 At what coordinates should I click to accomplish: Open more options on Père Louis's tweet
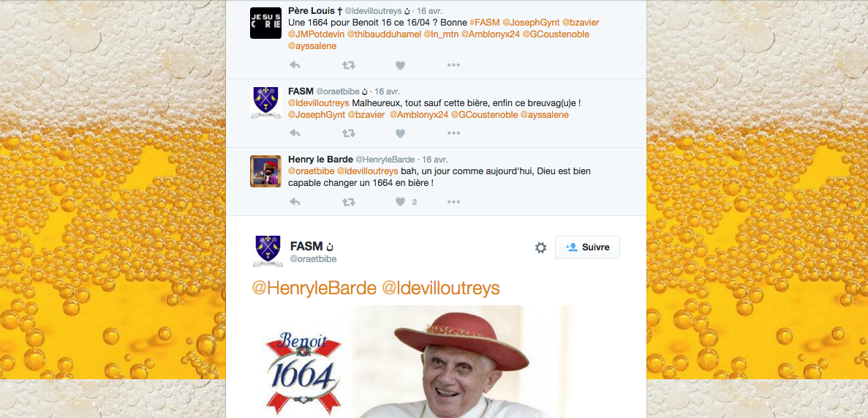coord(453,65)
